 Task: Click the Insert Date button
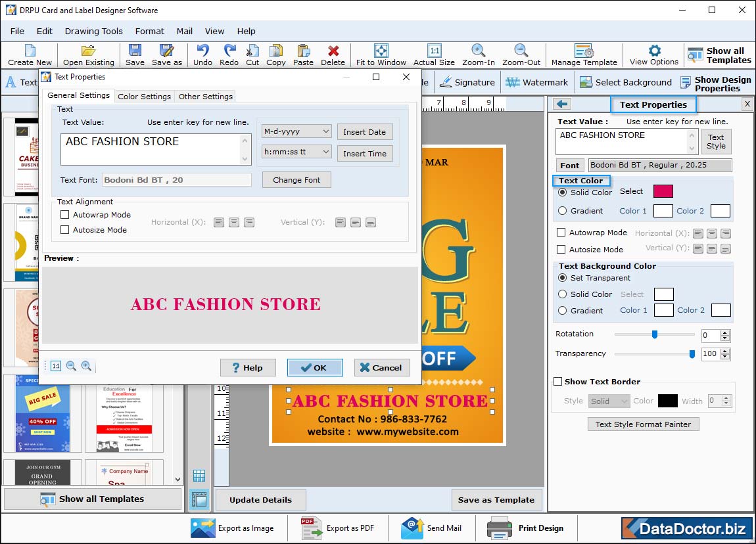[x=364, y=131]
